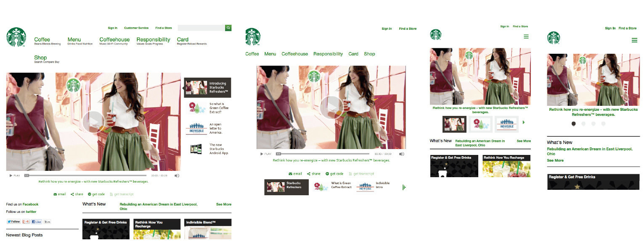Click get code in the second layout
This screenshot has width=644, height=241.
click(x=334, y=173)
